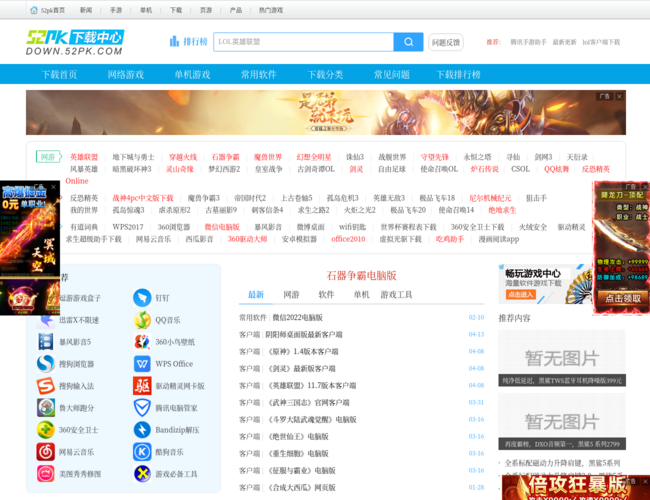Click the 搜狗输入法 icon
This screenshot has height=500, width=650.
[47, 386]
